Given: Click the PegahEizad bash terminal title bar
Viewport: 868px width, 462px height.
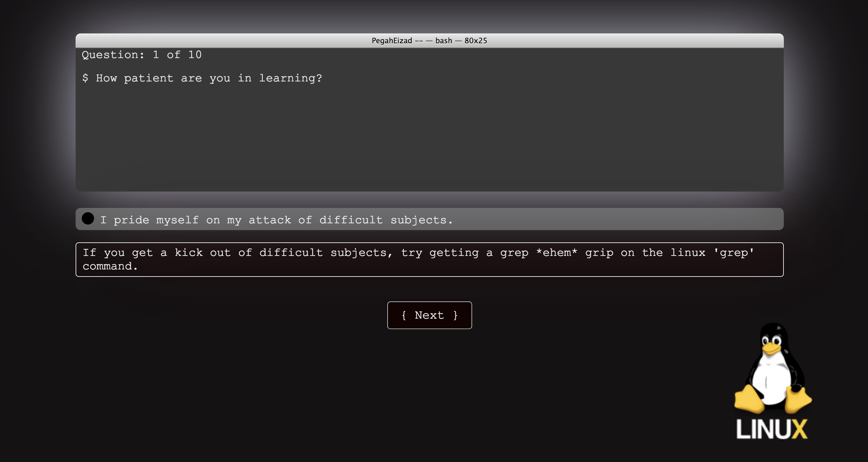Looking at the screenshot, I should pos(429,41).
